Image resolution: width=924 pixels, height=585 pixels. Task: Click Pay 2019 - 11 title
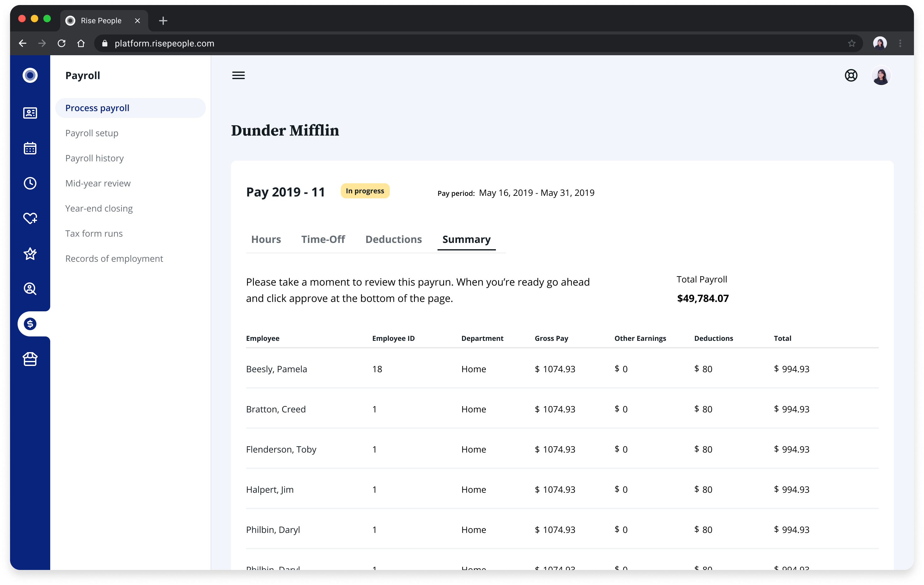pos(285,192)
